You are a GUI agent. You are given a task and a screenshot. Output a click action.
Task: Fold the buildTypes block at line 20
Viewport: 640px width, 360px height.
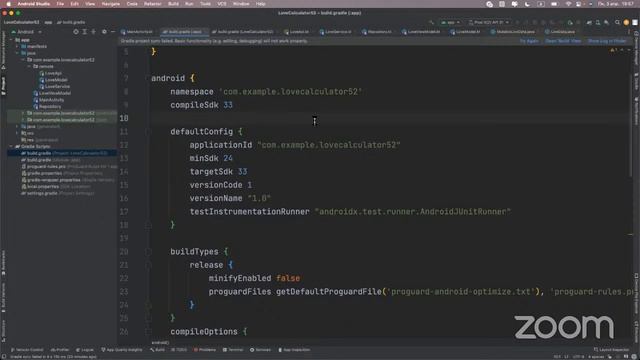tap(149, 252)
